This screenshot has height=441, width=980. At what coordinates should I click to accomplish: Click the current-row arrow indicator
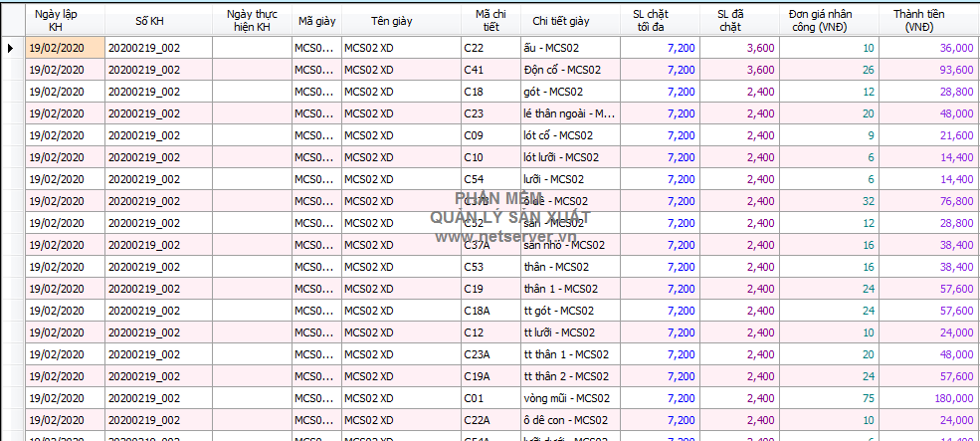[x=12, y=48]
